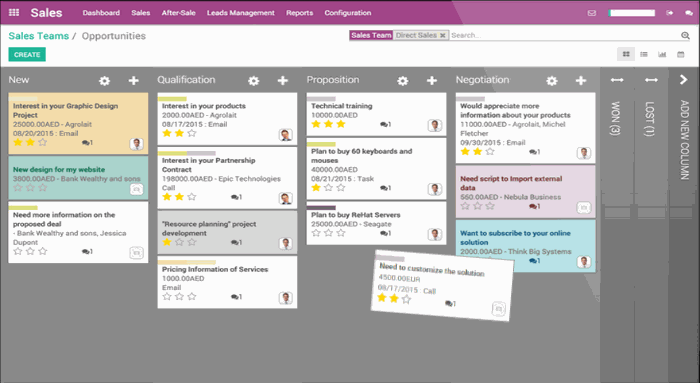This screenshot has height=383, width=700.
Task: Open Leads Management menu
Action: [241, 13]
